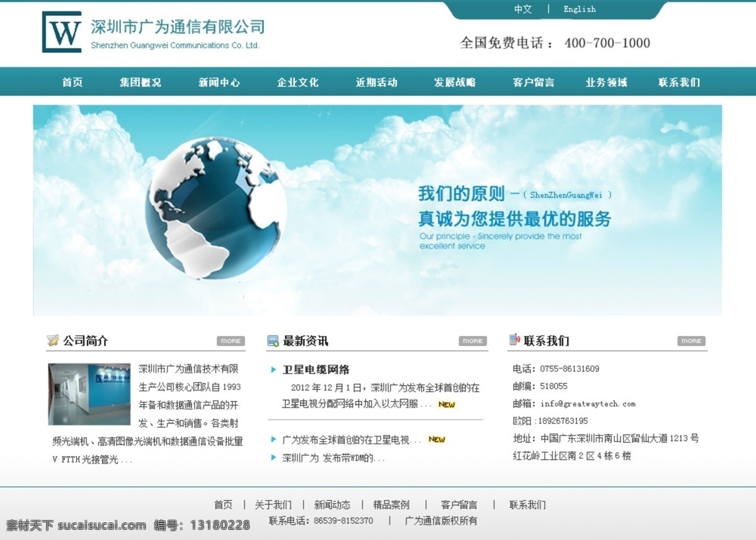Click 最新资讯 section heading
The height and width of the screenshot is (540, 756).
306,341
